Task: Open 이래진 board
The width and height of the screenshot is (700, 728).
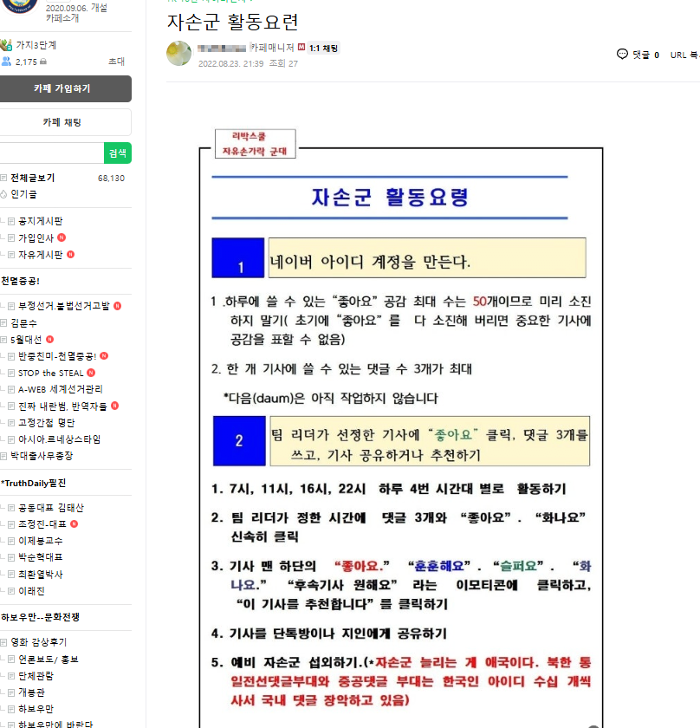Action: click(x=31, y=591)
